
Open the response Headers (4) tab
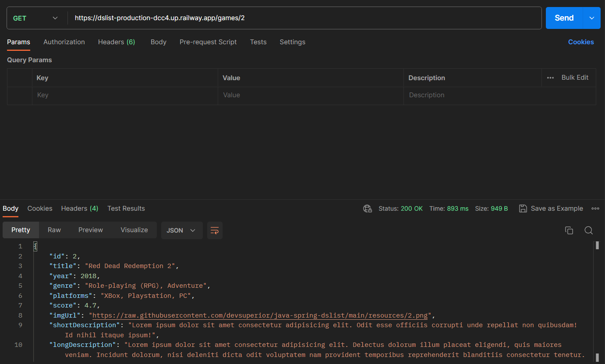80,209
